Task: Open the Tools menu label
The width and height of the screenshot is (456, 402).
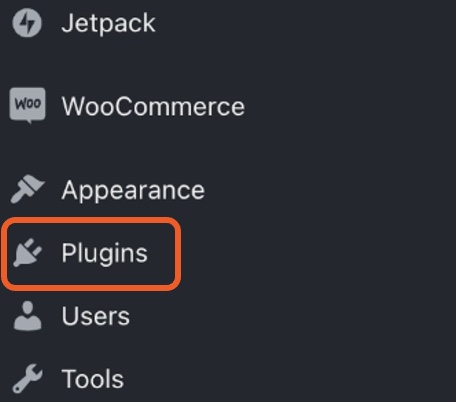Action: [x=93, y=379]
